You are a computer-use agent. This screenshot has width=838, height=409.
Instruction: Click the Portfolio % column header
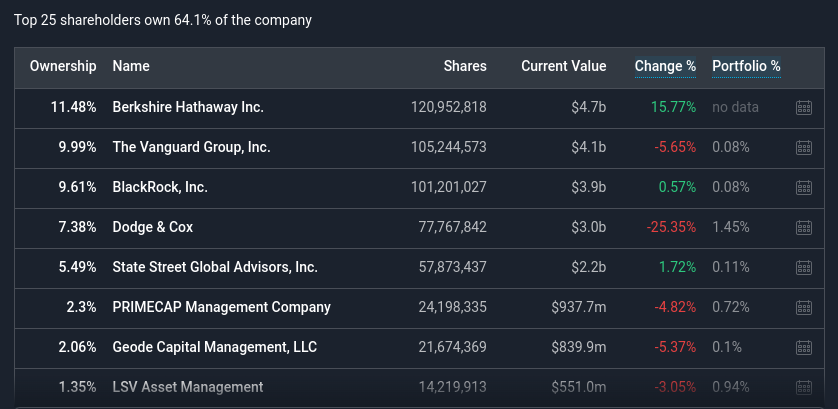[746, 66]
